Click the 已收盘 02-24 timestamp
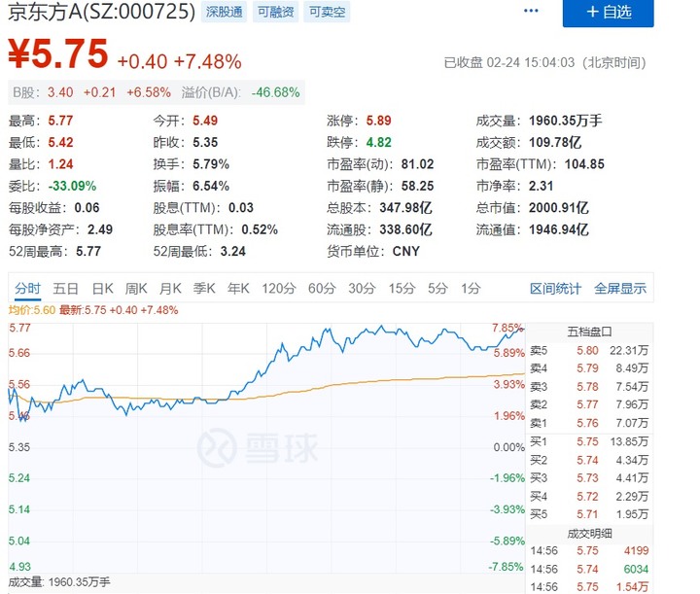The image size is (700, 594). (544, 62)
